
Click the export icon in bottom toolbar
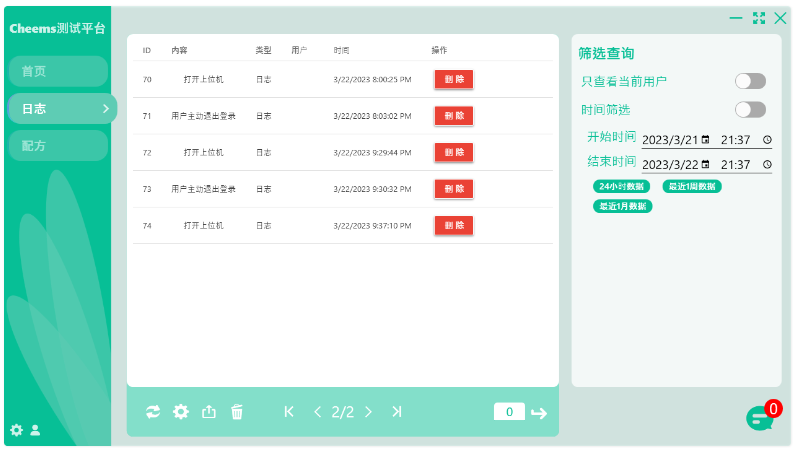tap(209, 412)
